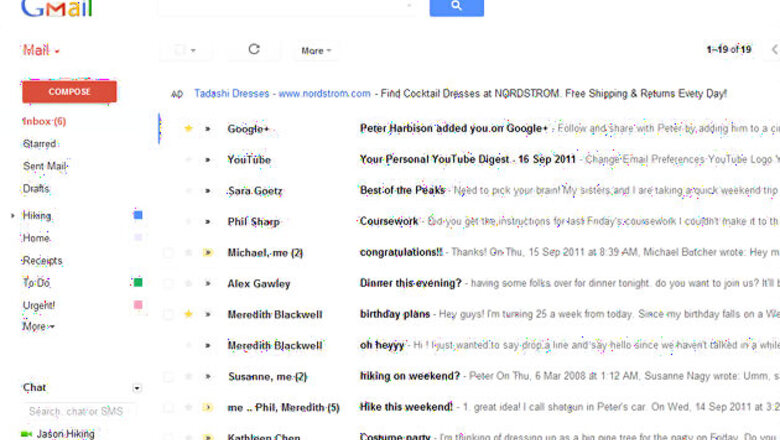Unstar the birthday plans email
Image resolution: width=780 pixels, height=440 pixels.
coord(189,314)
